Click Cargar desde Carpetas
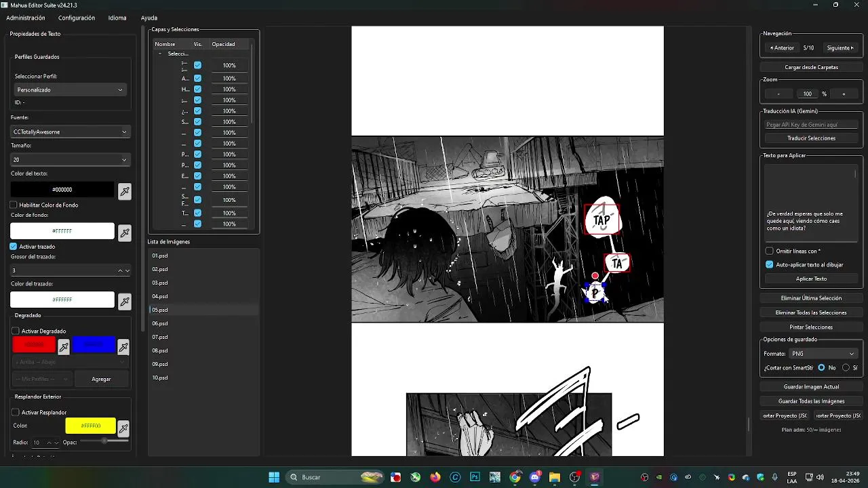This screenshot has width=868, height=488. pos(811,67)
